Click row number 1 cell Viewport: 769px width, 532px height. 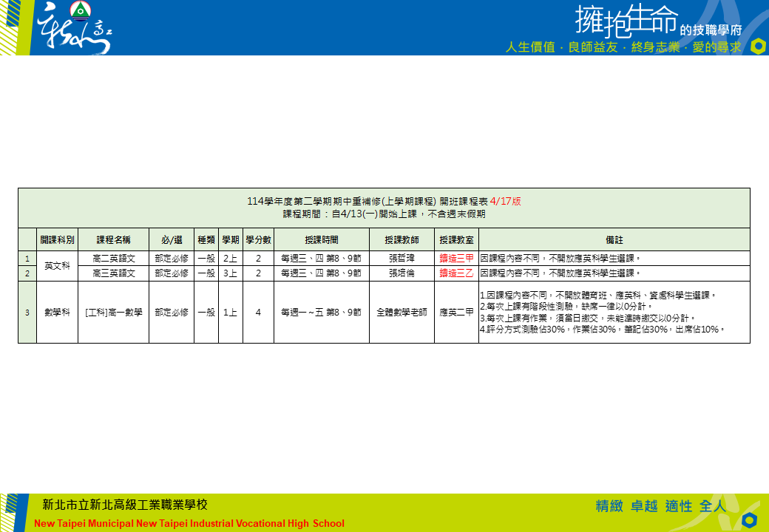click(27, 259)
